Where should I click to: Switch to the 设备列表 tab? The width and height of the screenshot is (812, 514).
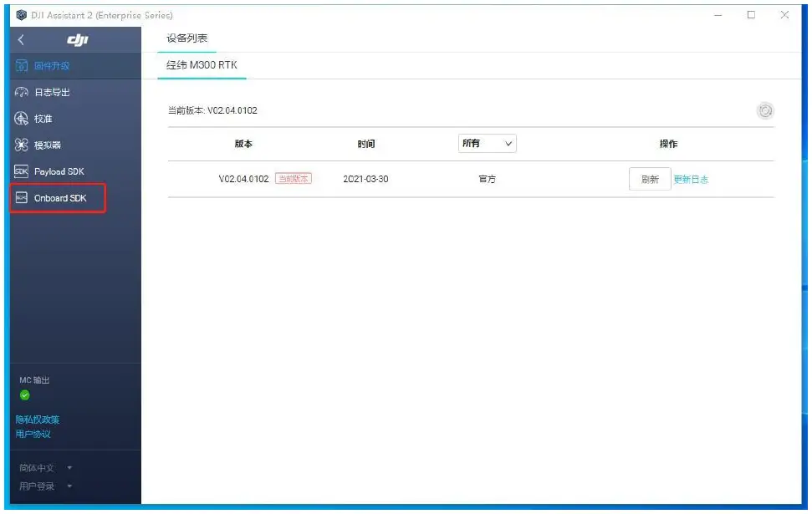point(187,38)
